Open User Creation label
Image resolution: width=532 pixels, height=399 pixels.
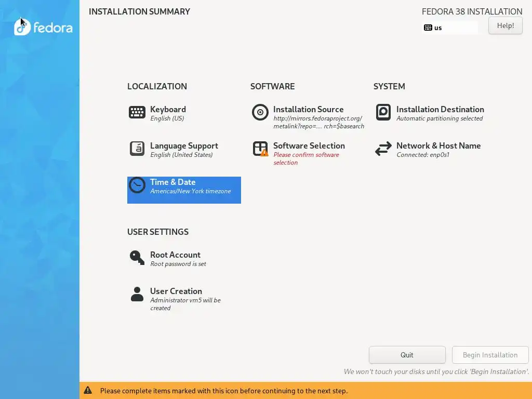(x=176, y=291)
